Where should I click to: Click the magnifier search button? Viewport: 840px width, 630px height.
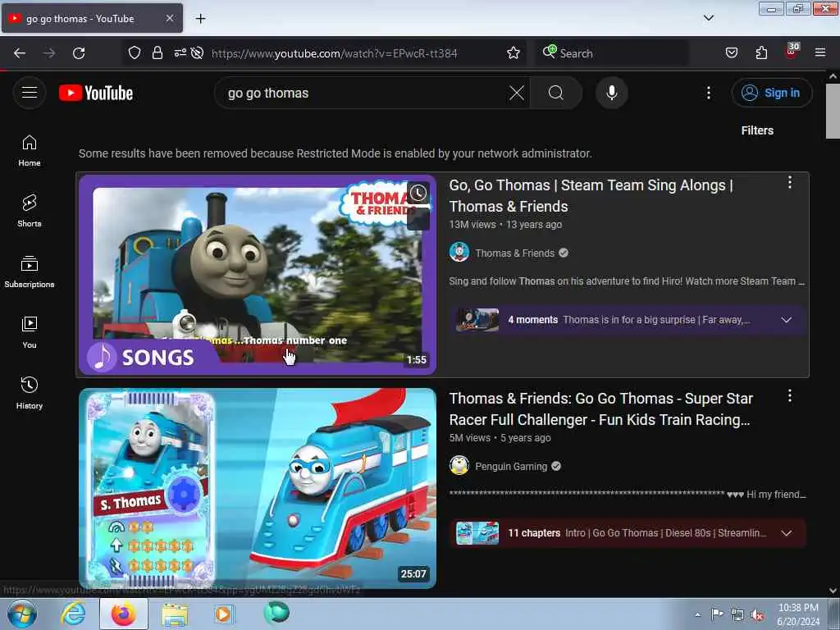tap(556, 93)
